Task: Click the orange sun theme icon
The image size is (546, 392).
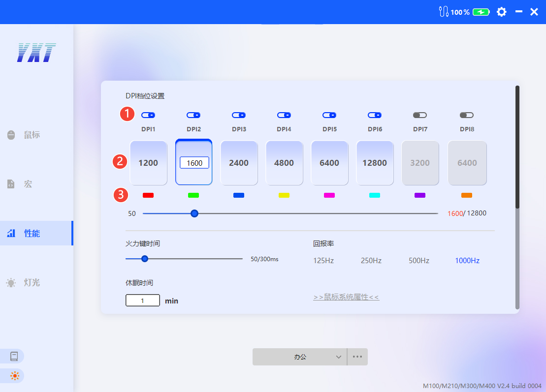Action: [14, 376]
